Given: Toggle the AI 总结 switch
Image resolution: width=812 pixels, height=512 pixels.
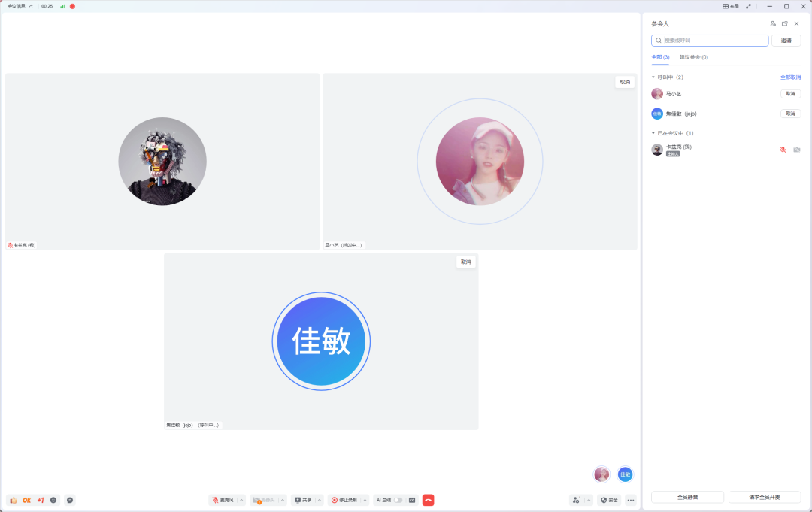Looking at the screenshot, I should pos(398,499).
